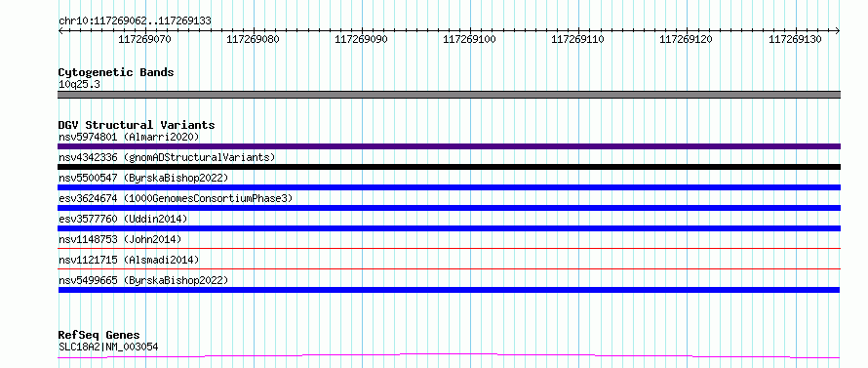Click ruler tick label 117269120
This screenshot has height=368, width=868.
pyautogui.click(x=687, y=39)
